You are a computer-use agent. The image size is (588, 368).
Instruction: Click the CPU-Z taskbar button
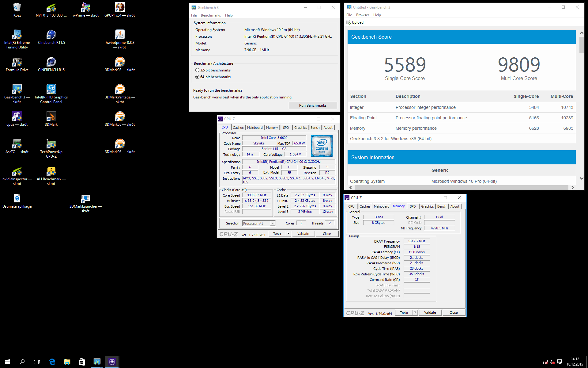click(112, 362)
